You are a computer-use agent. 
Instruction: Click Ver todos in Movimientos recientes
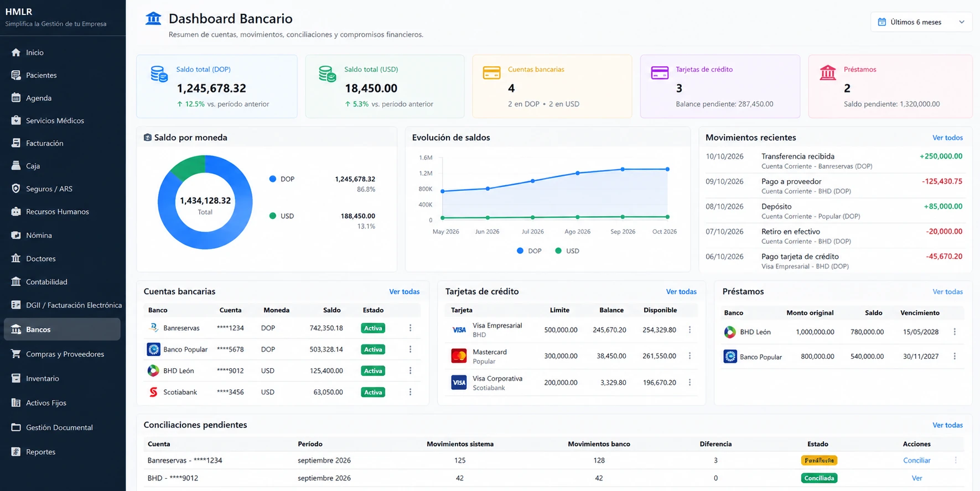click(947, 138)
